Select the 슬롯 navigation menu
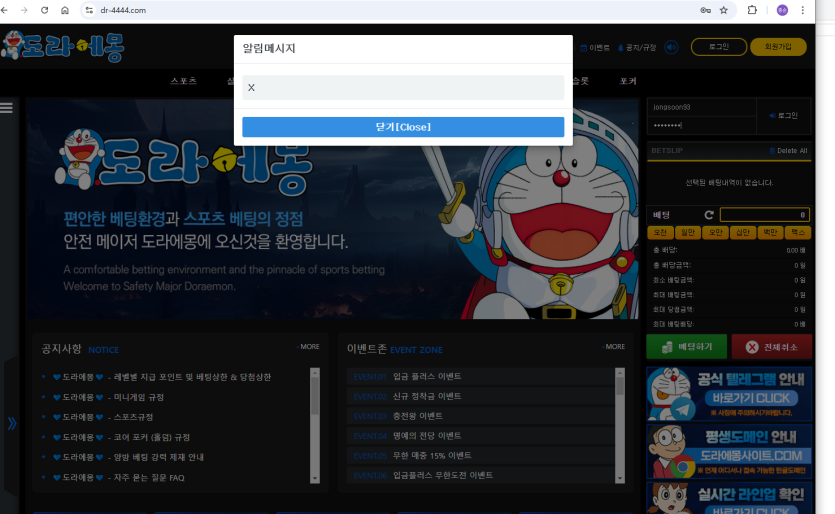The height and width of the screenshot is (514, 835). pyautogui.click(x=581, y=81)
